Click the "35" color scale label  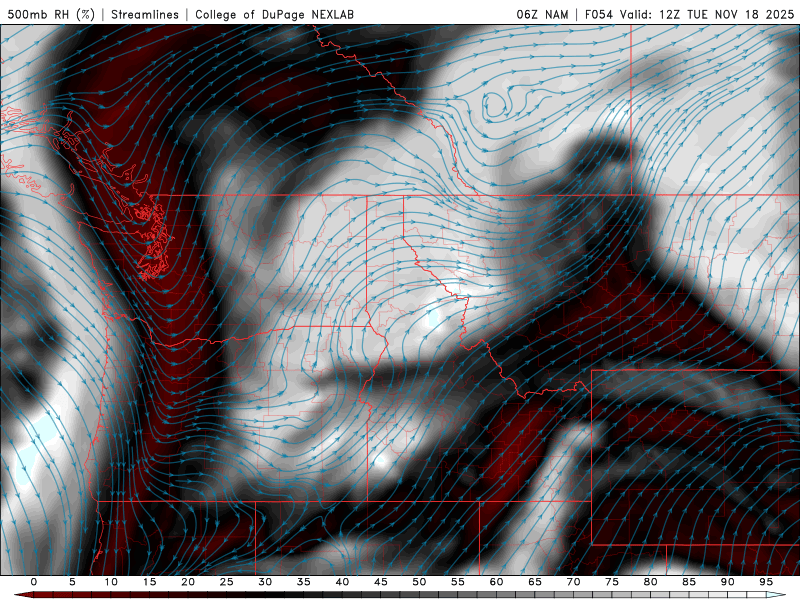pyautogui.click(x=304, y=582)
